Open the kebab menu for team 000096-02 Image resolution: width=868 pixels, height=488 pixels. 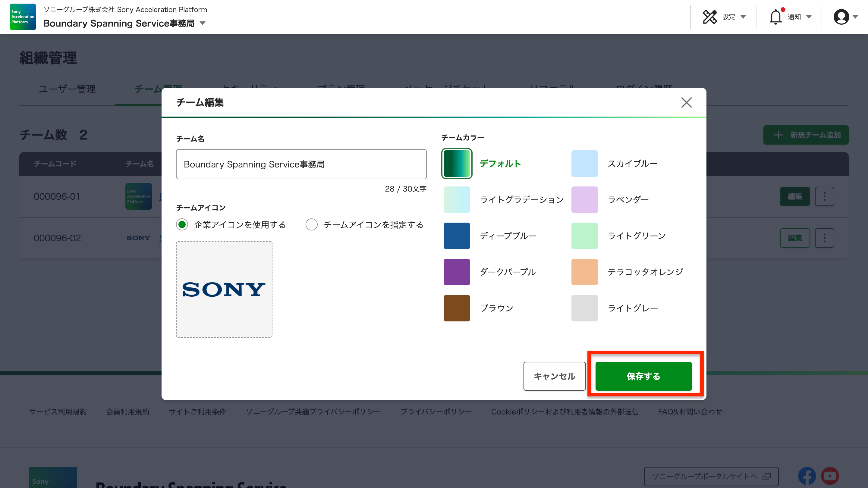click(x=825, y=238)
